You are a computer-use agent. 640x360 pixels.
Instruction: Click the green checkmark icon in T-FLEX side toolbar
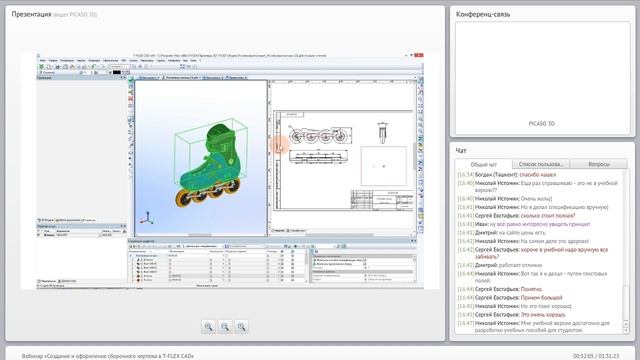click(131, 81)
